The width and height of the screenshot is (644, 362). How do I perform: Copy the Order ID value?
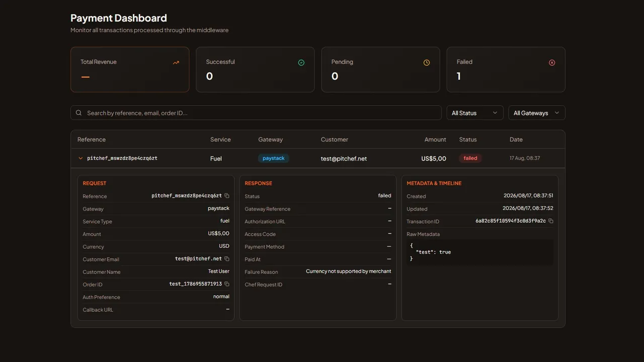(x=227, y=284)
